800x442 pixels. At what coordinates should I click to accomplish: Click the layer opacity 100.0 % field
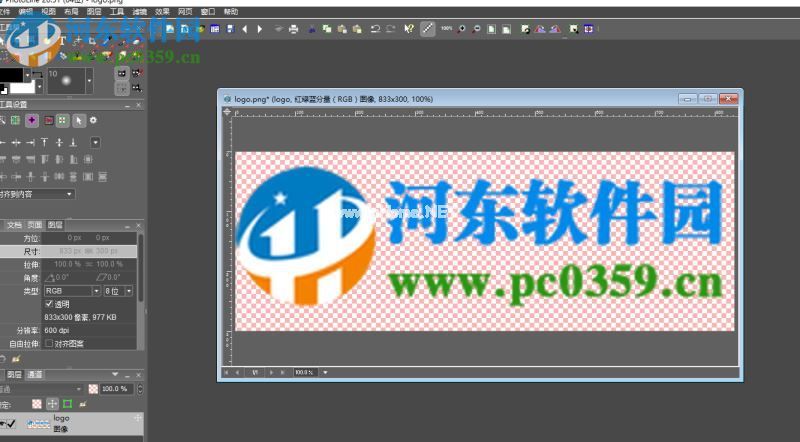[x=117, y=388]
